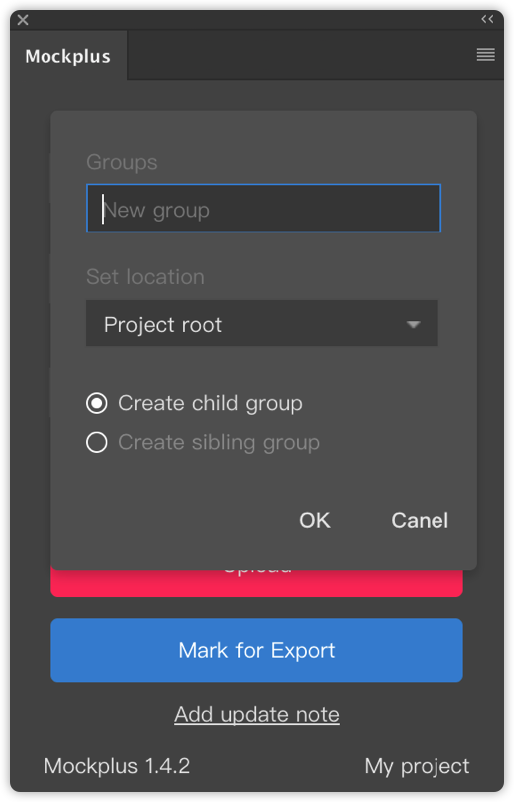Image resolution: width=514 pixels, height=802 pixels.
Task: Click the red Upload button edge
Action: (257, 584)
